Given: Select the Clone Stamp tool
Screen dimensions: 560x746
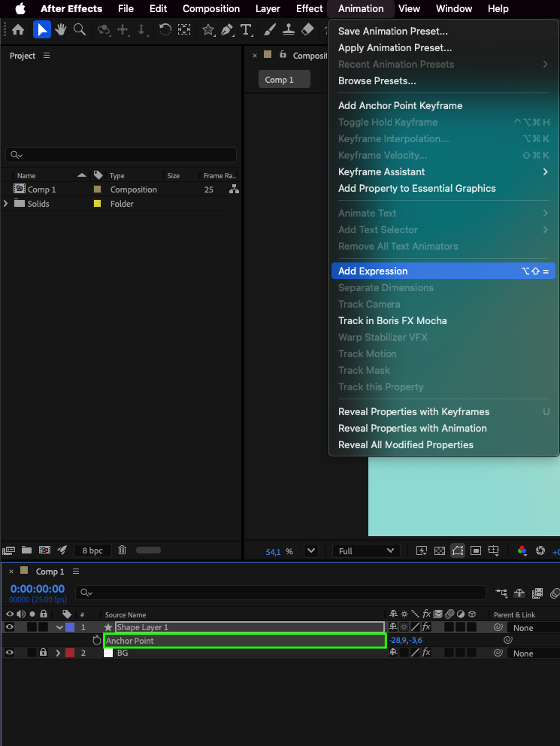Looking at the screenshot, I should [x=288, y=30].
